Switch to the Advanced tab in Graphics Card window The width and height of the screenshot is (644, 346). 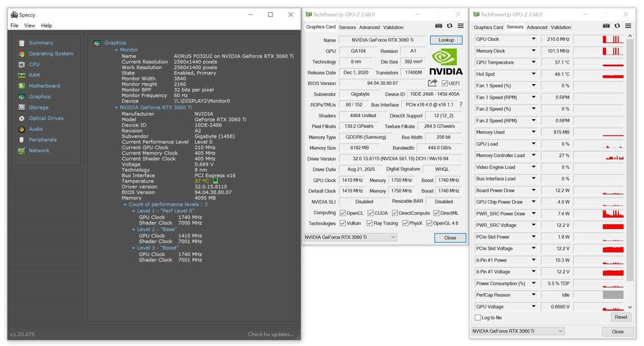369,28
